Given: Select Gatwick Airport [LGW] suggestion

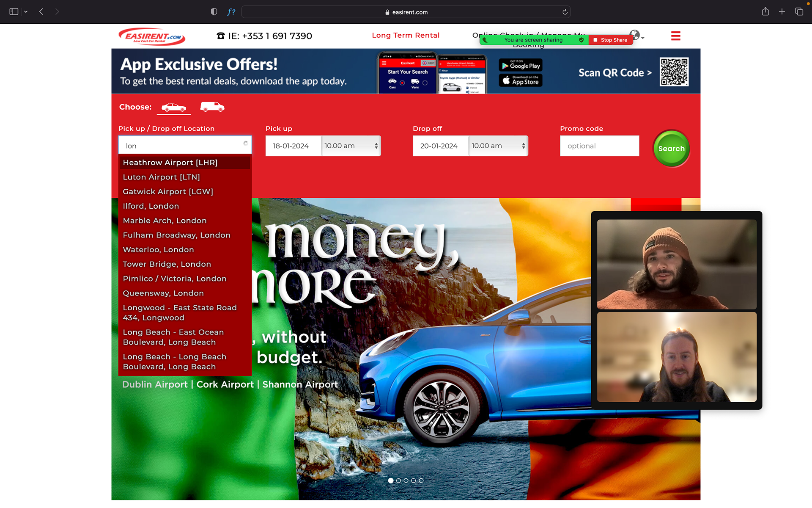Looking at the screenshot, I should click(185, 191).
